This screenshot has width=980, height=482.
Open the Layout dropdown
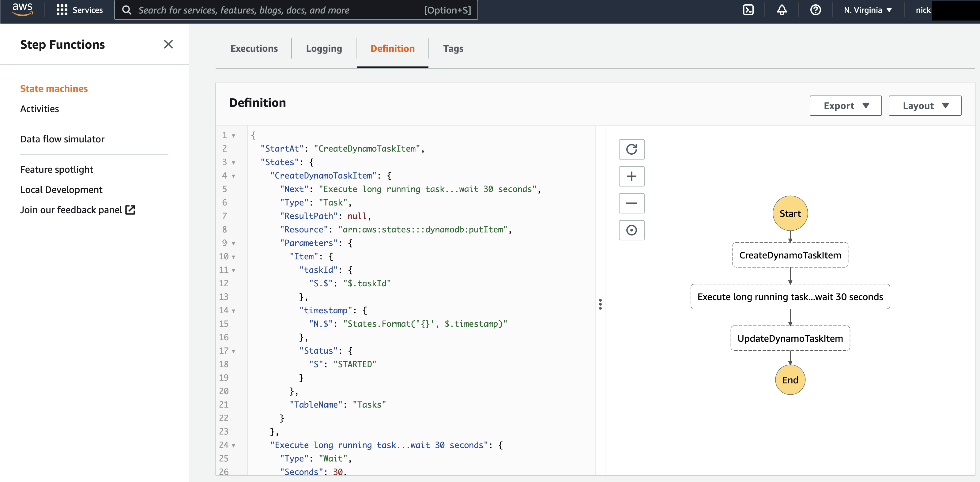[925, 106]
